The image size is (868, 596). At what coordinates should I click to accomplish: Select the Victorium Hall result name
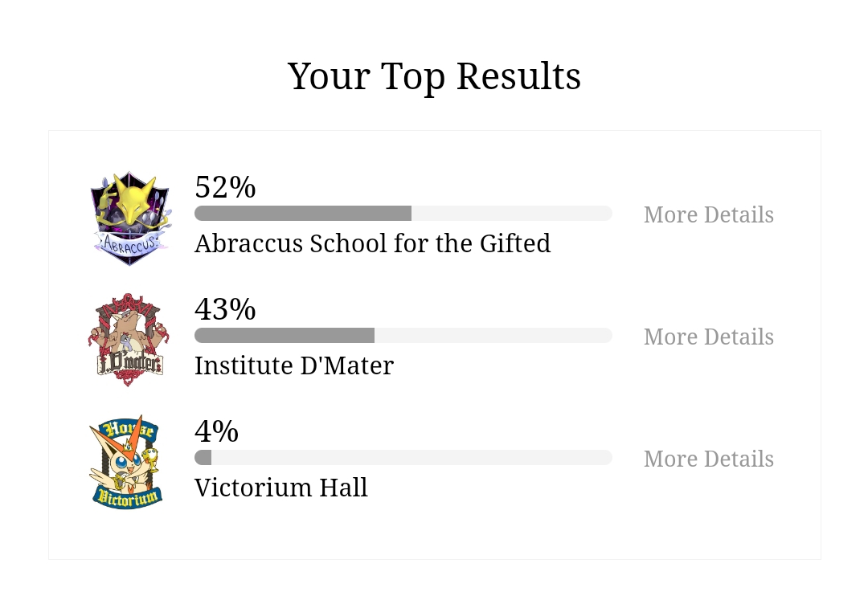281,488
